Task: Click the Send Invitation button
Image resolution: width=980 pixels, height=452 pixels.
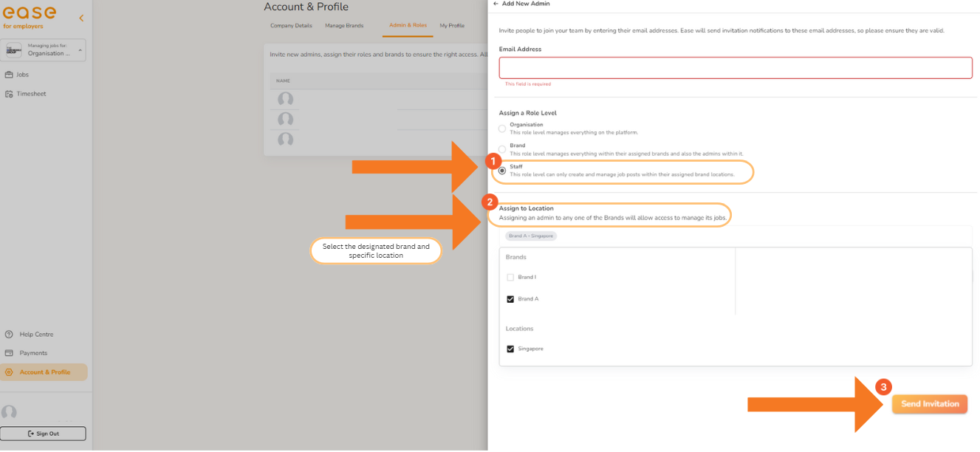Action: [x=930, y=404]
